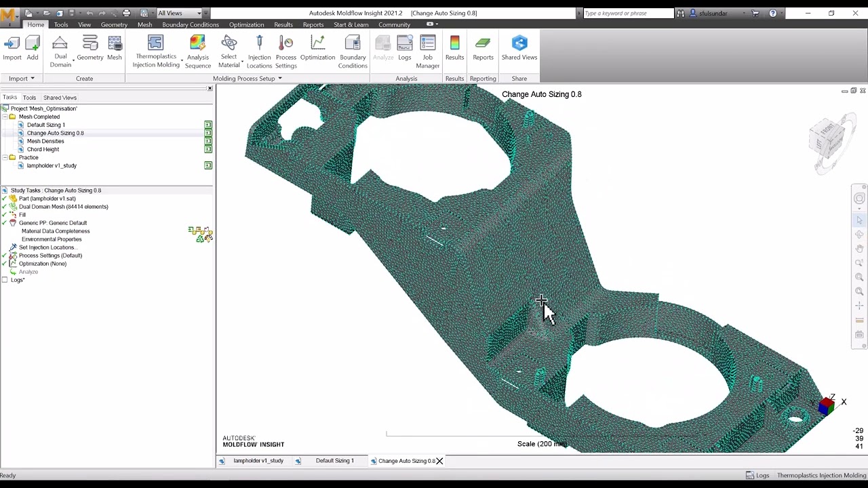The height and width of the screenshot is (488, 868).
Task: Click the Print icon in quick access toolbar
Action: click(126, 13)
